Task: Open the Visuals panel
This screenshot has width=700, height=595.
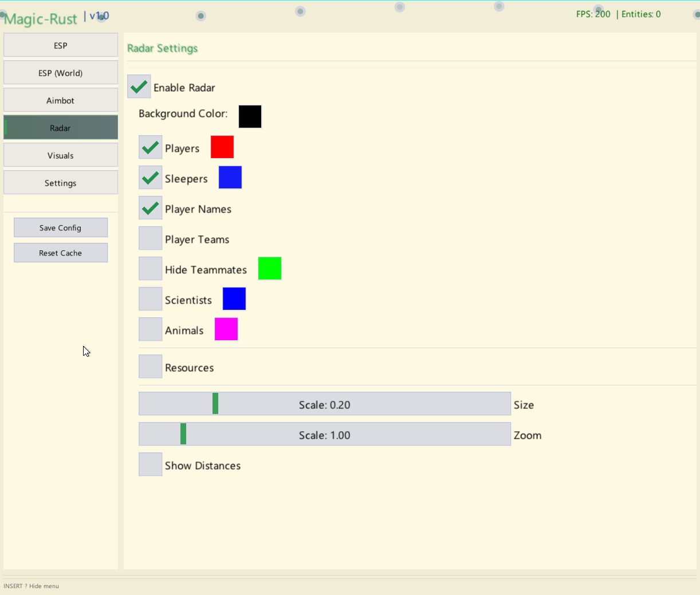Action: pos(60,155)
